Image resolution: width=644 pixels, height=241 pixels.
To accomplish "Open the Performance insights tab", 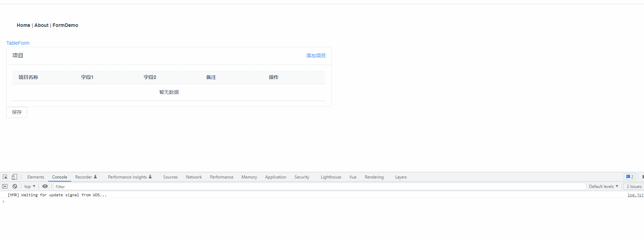I will click(x=130, y=177).
